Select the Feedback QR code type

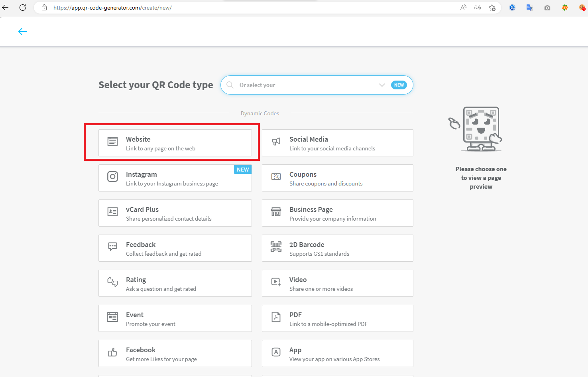tap(175, 248)
